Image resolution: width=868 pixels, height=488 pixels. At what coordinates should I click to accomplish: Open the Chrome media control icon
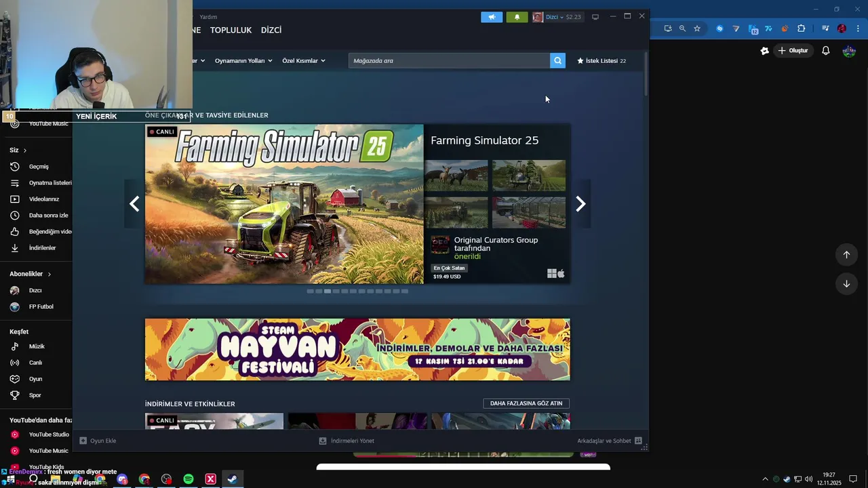pos(825,28)
